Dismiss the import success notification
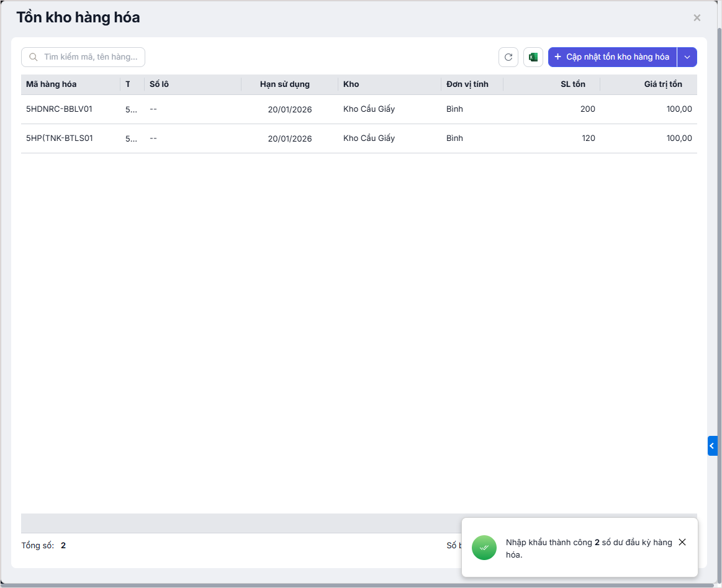Screen dimensions: 722x588 682,542
